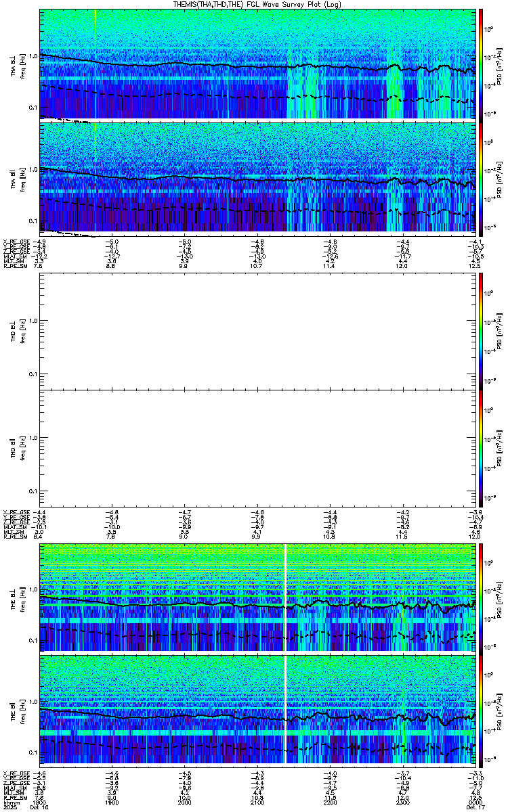Click the PSD units label of THE B-parallel color bar
This screenshot has height=812, width=508.
pos(501,710)
